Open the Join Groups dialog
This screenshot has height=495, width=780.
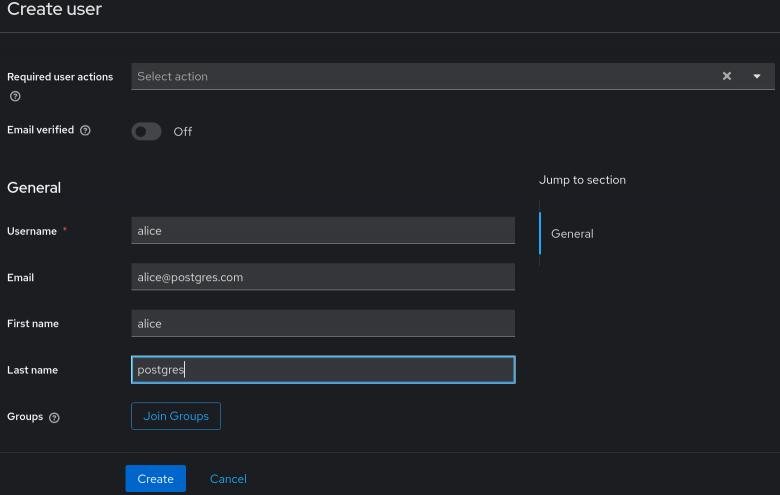[176, 416]
